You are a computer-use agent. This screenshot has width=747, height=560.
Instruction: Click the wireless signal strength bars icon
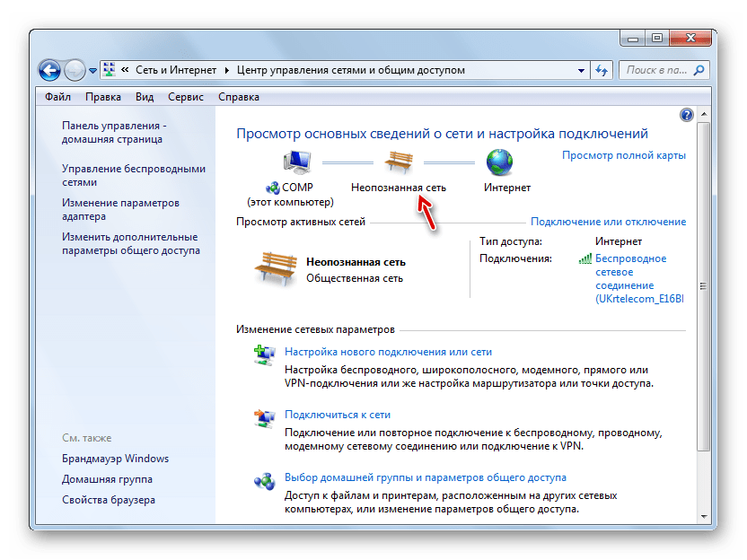585,258
